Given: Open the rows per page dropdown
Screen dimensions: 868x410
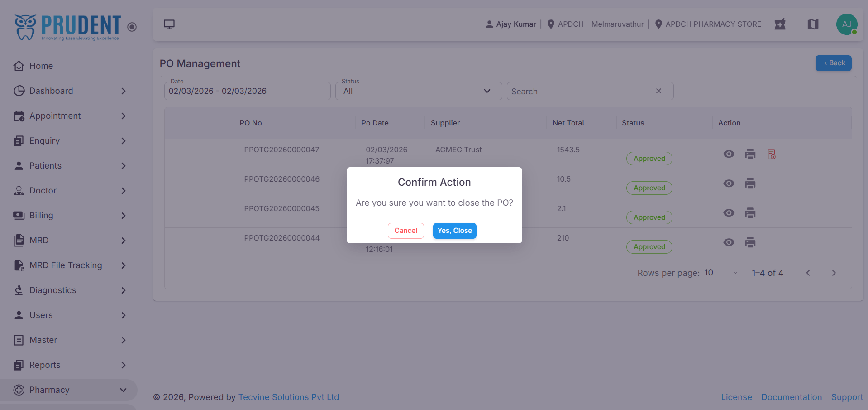Looking at the screenshot, I should tap(721, 273).
